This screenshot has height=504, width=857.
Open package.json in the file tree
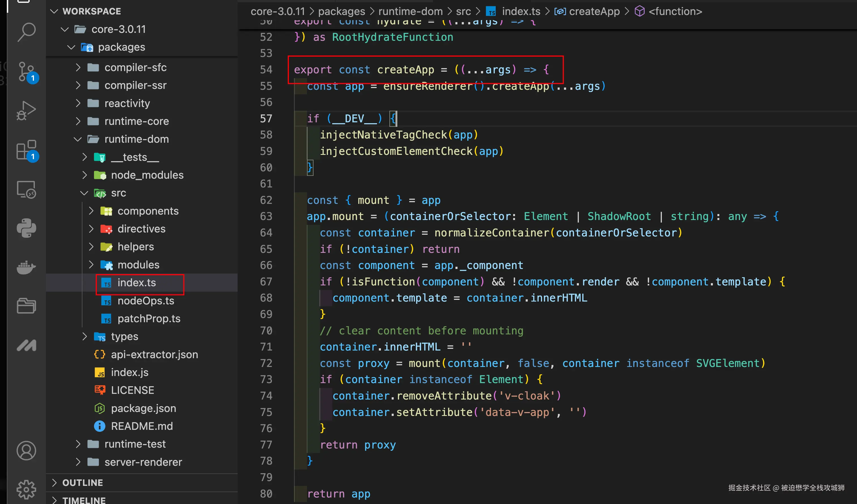[143, 408]
